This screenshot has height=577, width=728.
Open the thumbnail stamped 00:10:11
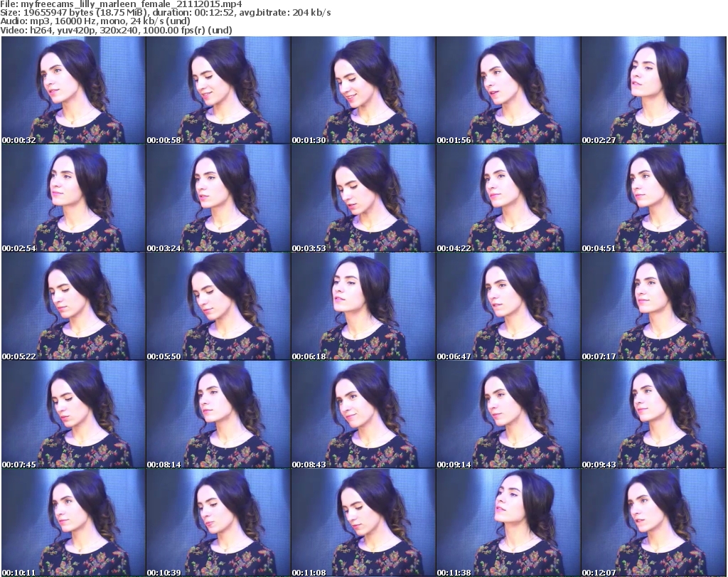coord(73,523)
